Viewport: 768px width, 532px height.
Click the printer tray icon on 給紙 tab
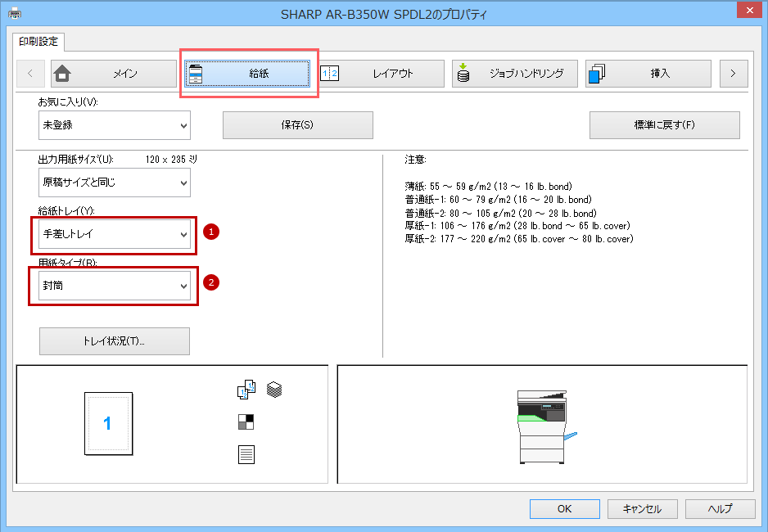coord(196,74)
